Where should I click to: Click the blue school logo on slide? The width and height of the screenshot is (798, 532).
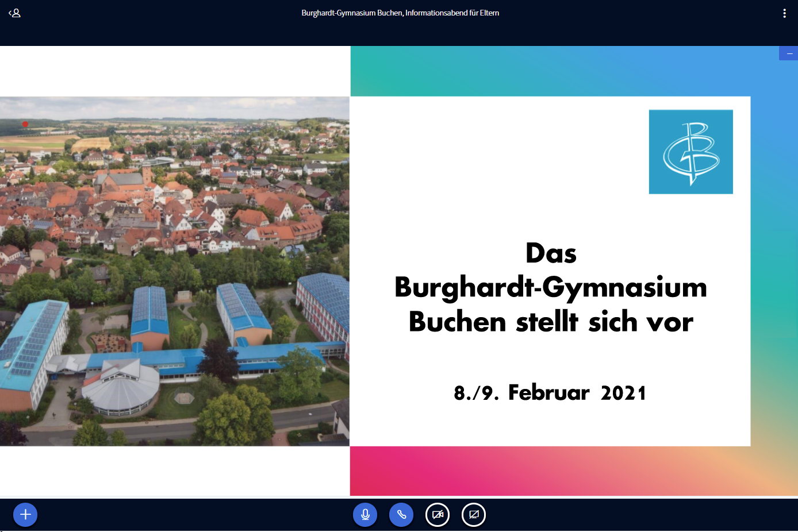pos(691,152)
